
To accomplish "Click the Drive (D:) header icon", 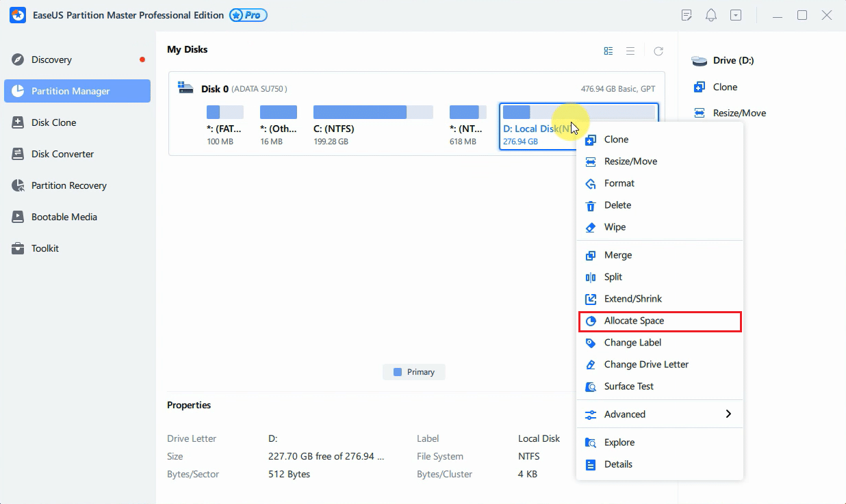I will click(699, 61).
